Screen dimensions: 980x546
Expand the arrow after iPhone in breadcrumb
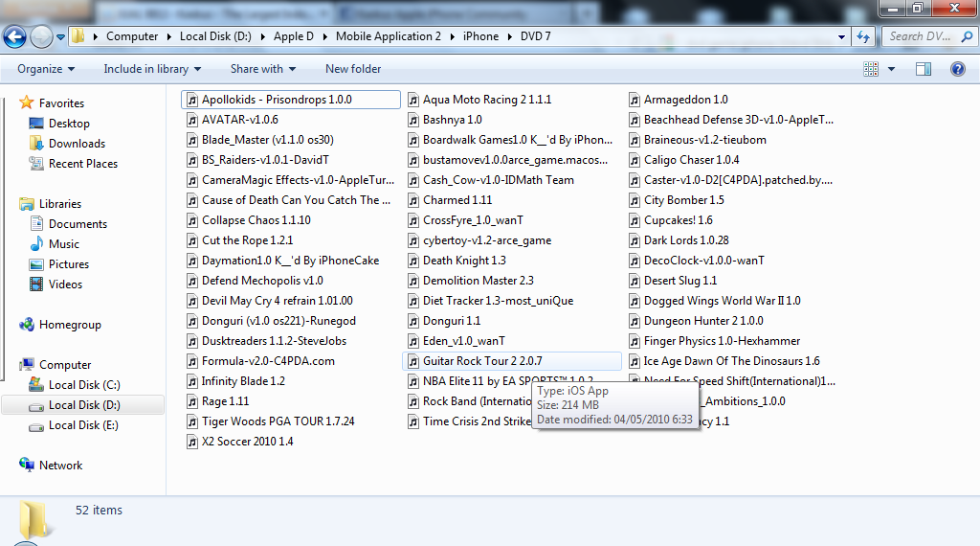coord(510,36)
